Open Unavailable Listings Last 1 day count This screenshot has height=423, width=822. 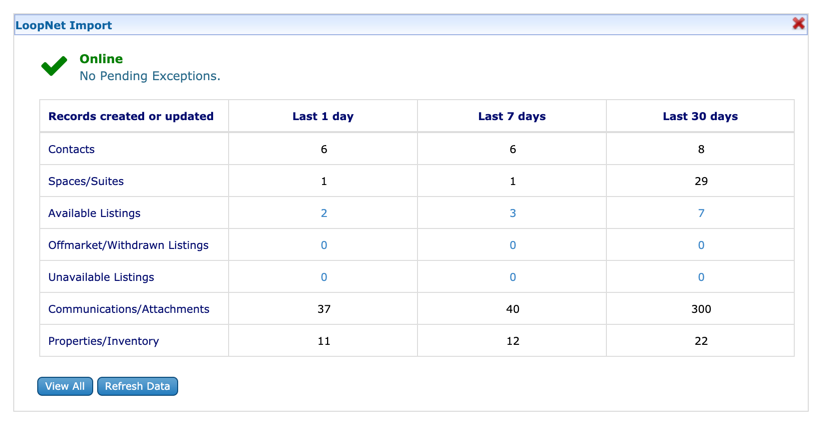[x=324, y=277]
